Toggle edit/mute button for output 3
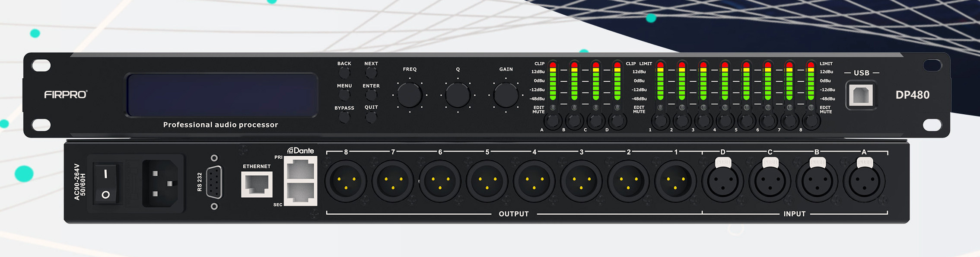The image size is (980, 257). (703, 122)
